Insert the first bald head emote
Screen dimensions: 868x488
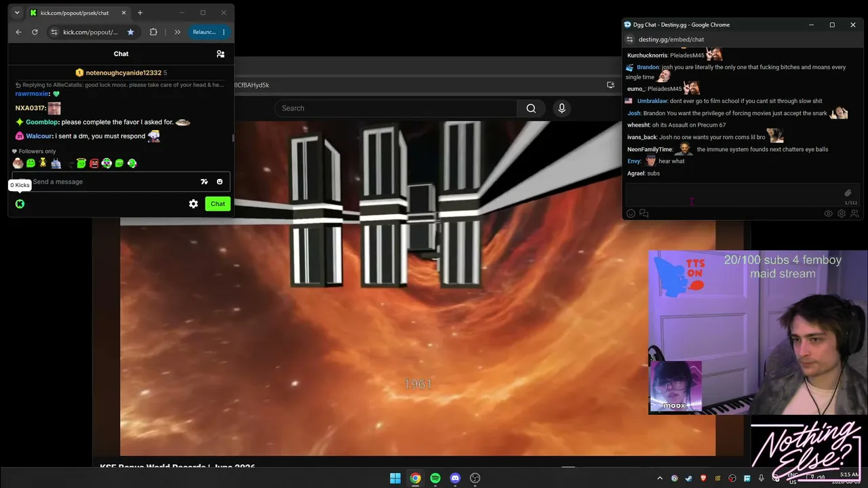click(18, 163)
